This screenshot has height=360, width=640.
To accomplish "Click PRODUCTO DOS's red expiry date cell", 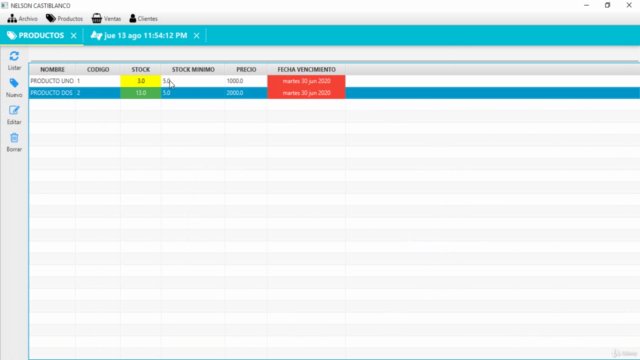I will point(307,93).
